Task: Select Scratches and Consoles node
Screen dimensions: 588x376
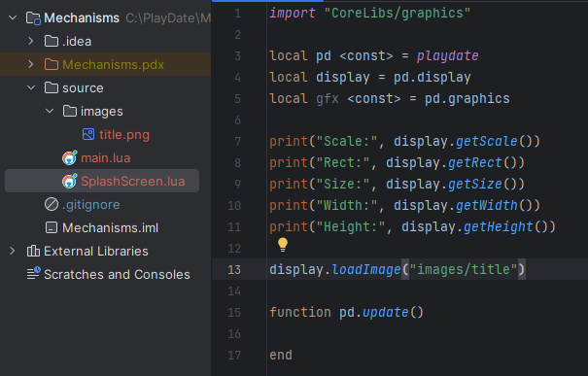Action: tap(117, 274)
